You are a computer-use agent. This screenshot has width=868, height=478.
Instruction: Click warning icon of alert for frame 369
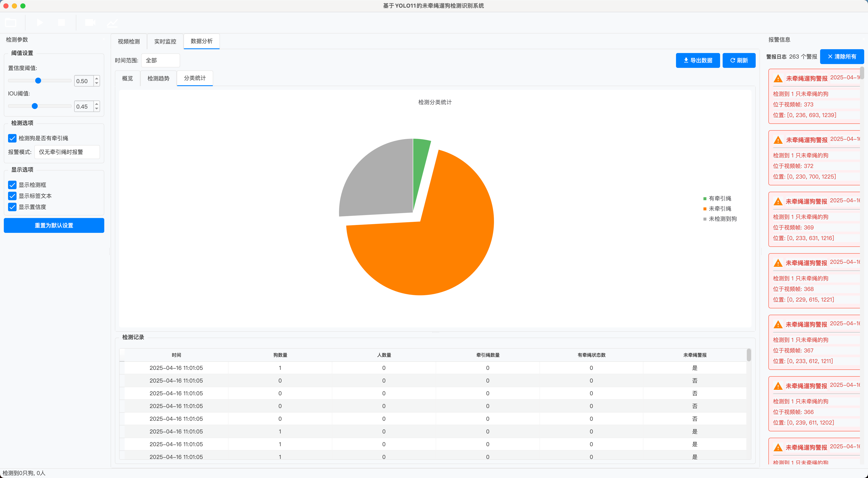tap(778, 202)
